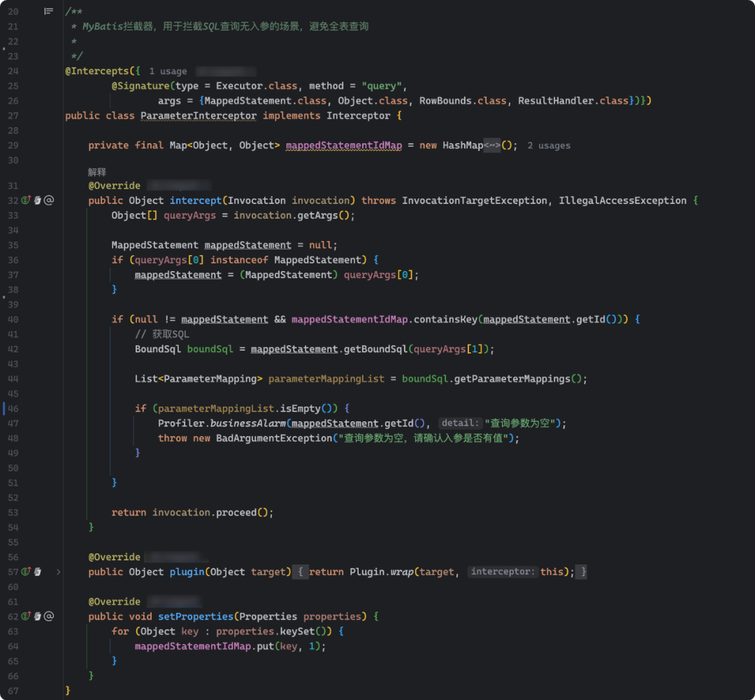This screenshot has height=700, width=755.
Task: Click mappedStatementIdMap field declaration on line 29
Action: click(344, 145)
